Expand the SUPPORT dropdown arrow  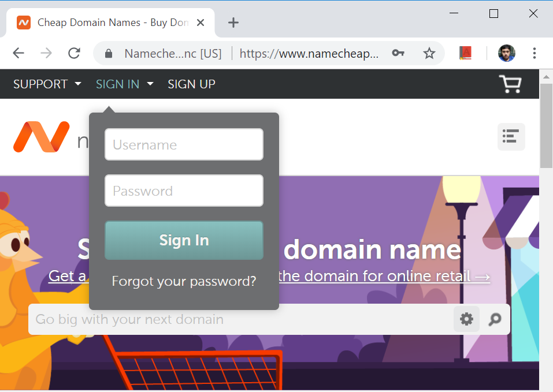78,84
